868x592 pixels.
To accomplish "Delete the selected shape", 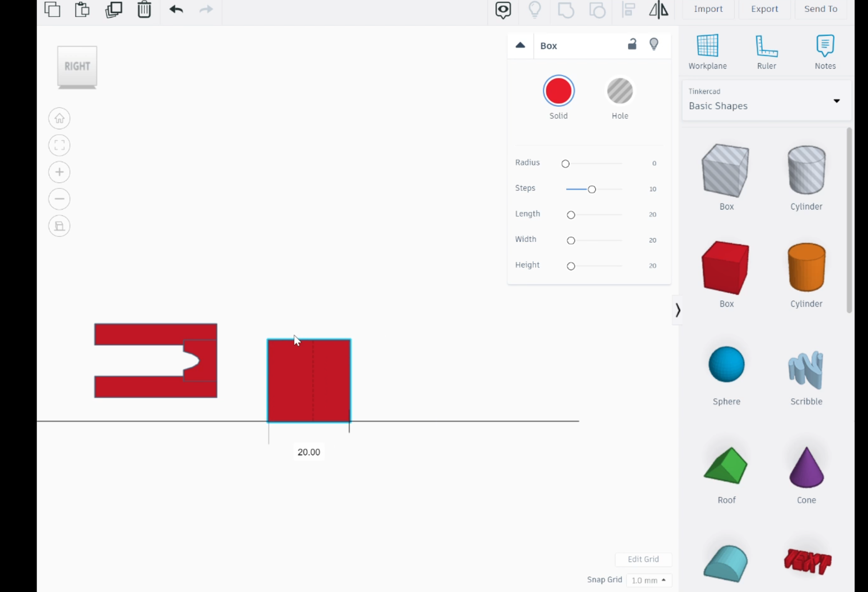I will (x=144, y=9).
